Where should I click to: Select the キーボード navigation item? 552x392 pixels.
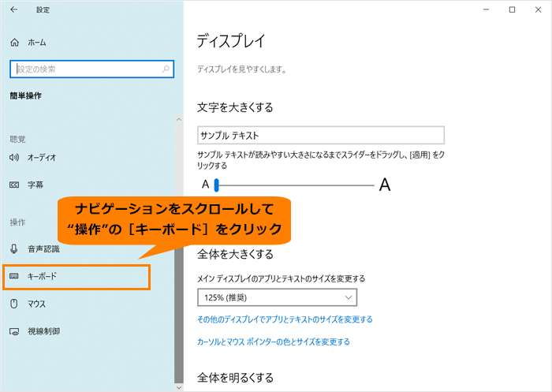(43, 277)
